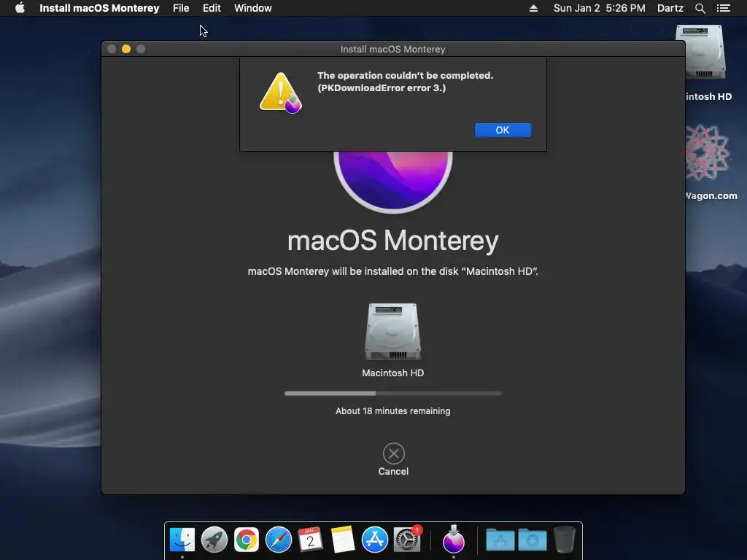Click the installation progress bar

[x=393, y=393]
